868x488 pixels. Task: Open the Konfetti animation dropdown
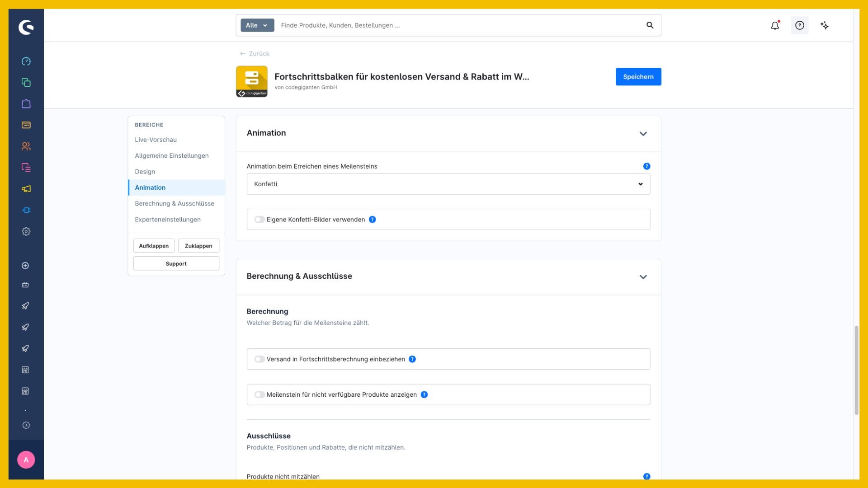pos(448,184)
